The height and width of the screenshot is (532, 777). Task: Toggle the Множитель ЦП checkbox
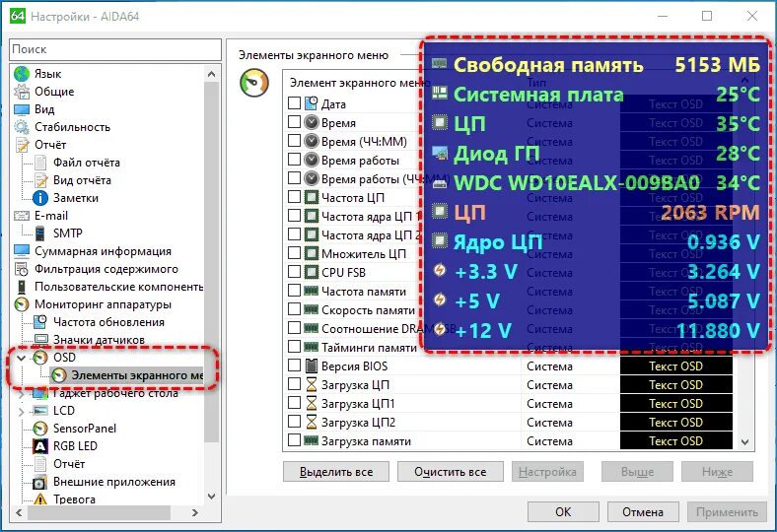click(295, 253)
